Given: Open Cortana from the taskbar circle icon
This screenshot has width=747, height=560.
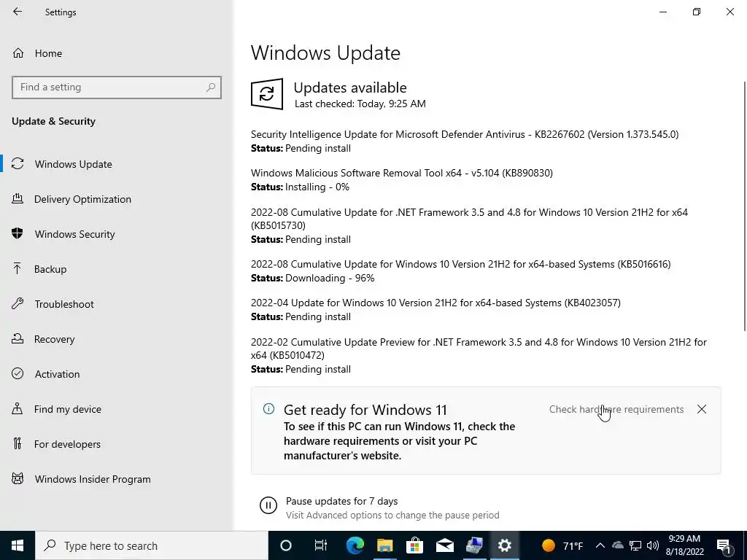Looking at the screenshot, I should click(x=285, y=545).
